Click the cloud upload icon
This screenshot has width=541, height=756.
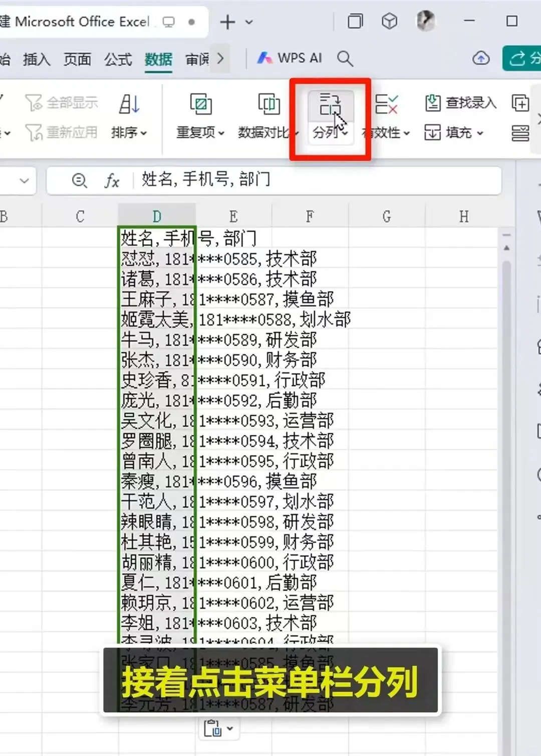tap(481, 59)
